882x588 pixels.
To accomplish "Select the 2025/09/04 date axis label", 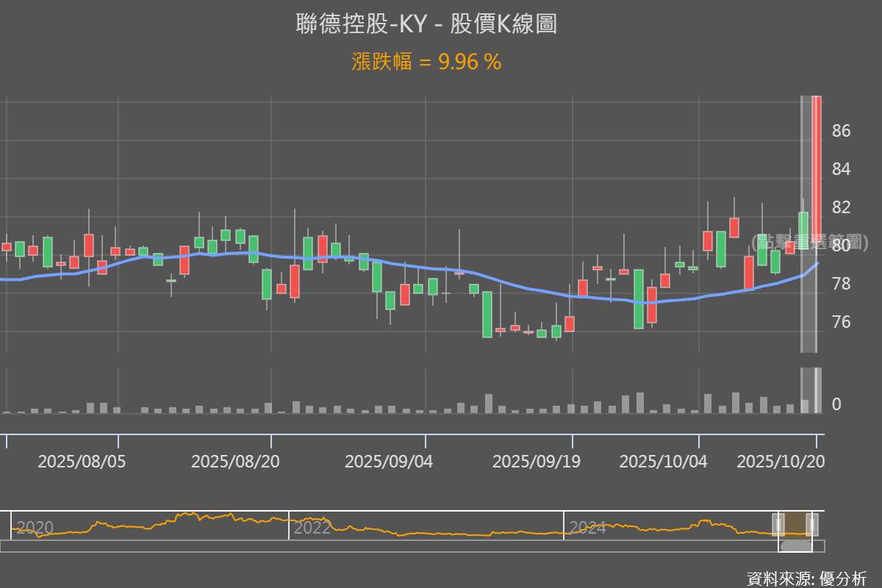I will (389, 462).
